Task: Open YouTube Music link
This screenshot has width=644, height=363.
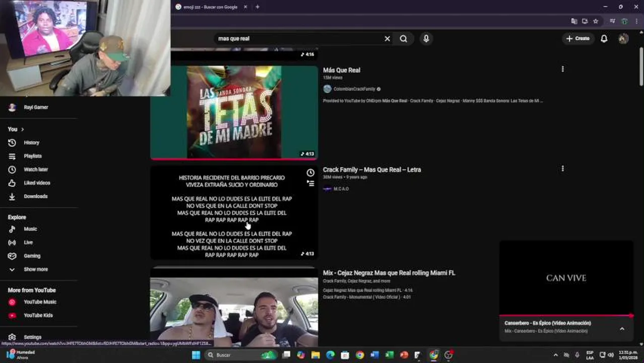Action: click(39, 302)
